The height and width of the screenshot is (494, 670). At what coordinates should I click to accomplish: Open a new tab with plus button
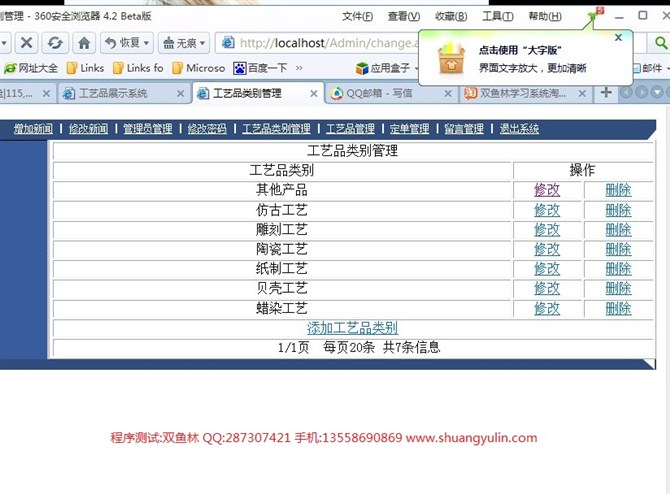(x=605, y=92)
